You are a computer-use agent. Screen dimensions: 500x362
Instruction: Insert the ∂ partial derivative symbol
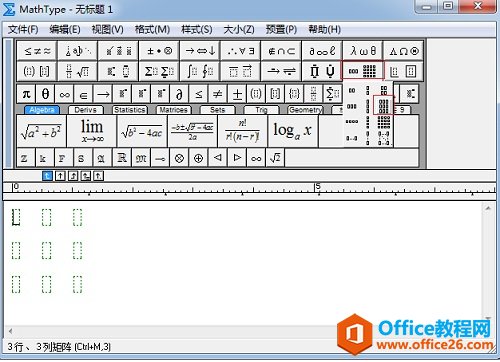click(179, 94)
